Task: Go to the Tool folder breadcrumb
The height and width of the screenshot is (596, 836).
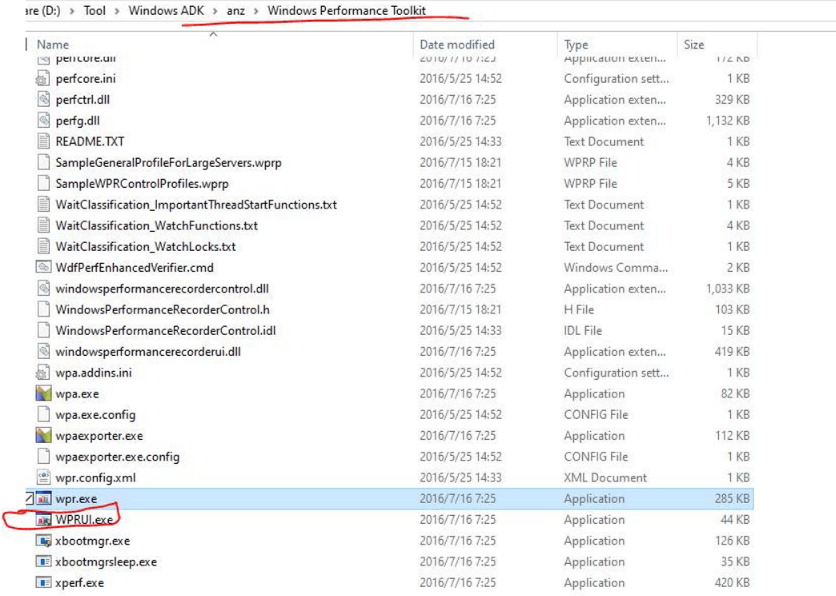Action: pos(95,11)
